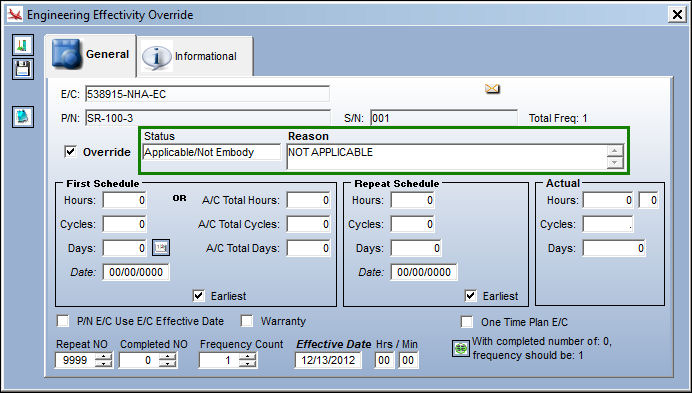Increase the Frequency Count spinner
The image size is (692, 393).
click(248, 356)
